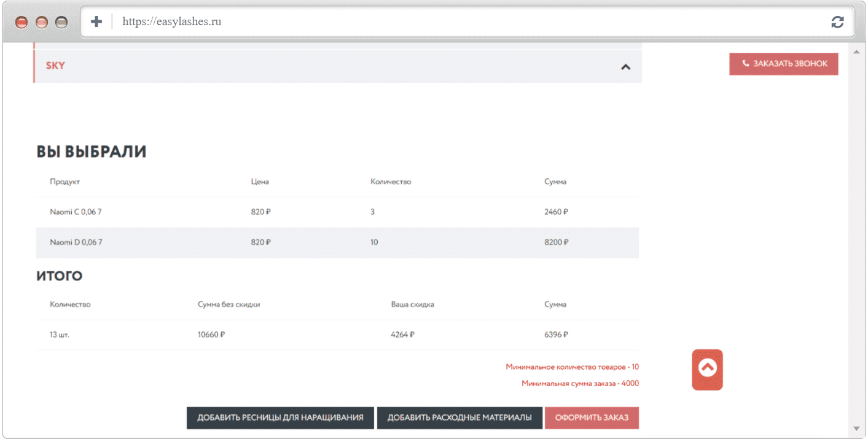Select the Naomi C 0,06 7 product
The image size is (868, 442).
coord(76,212)
